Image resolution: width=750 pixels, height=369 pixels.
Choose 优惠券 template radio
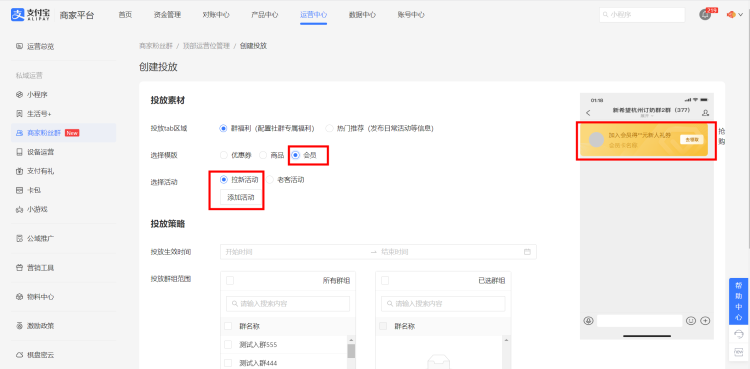(x=223, y=155)
